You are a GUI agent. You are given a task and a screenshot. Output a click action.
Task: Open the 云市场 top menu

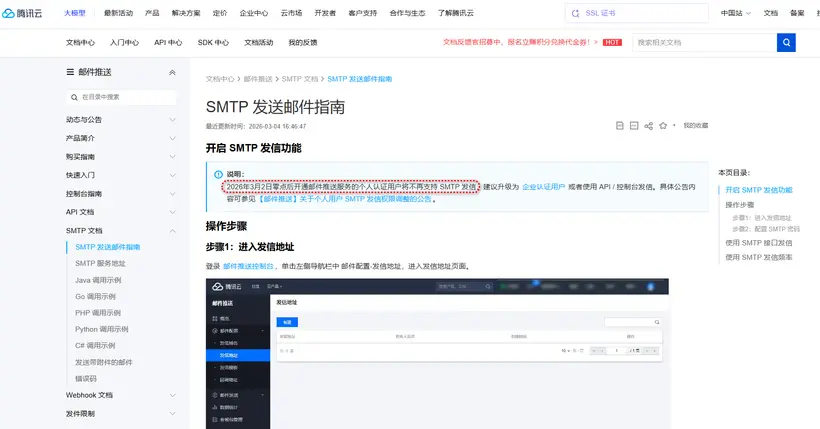coord(291,13)
